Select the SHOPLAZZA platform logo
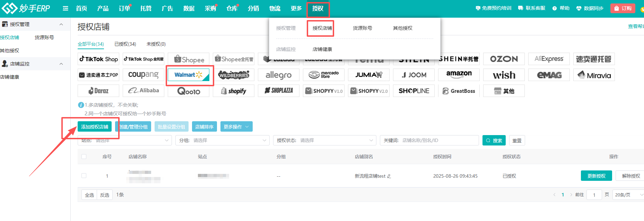The height and width of the screenshot is (221, 644). pyautogui.click(x=279, y=91)
